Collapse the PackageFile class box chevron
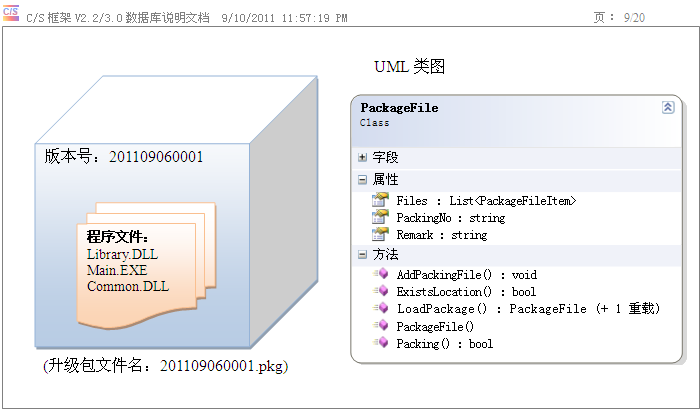The image size is (700, 414). tap(667, 107)
